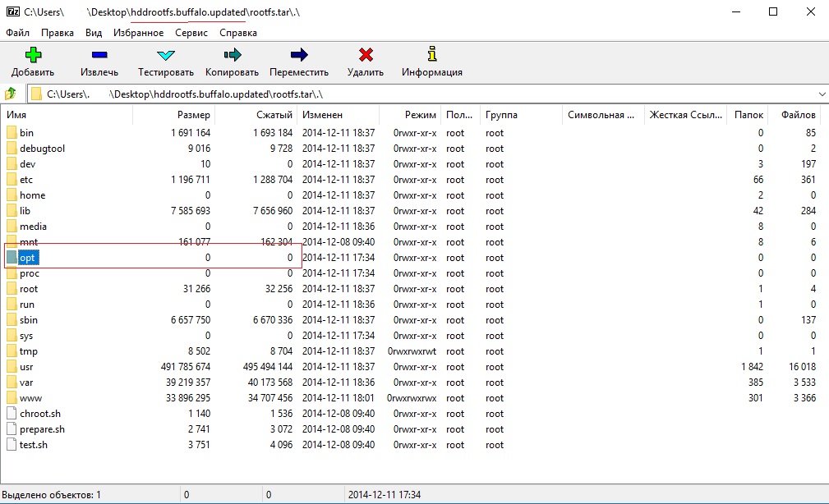829x504 pixels.
Task: Click the Copy (Копировать) arrow icon
Action: point(232,54)
